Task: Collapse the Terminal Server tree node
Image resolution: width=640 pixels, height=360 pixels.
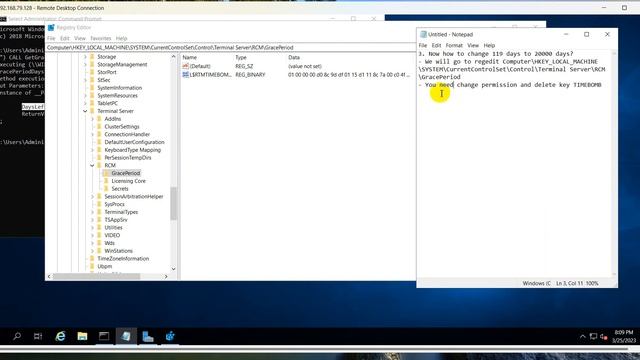Action: point(85,111)
